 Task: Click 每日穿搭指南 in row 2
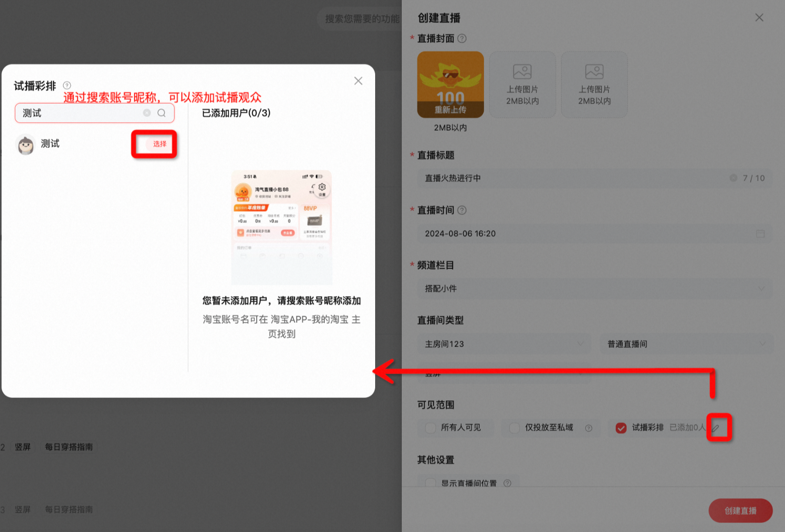pos(69,447)
